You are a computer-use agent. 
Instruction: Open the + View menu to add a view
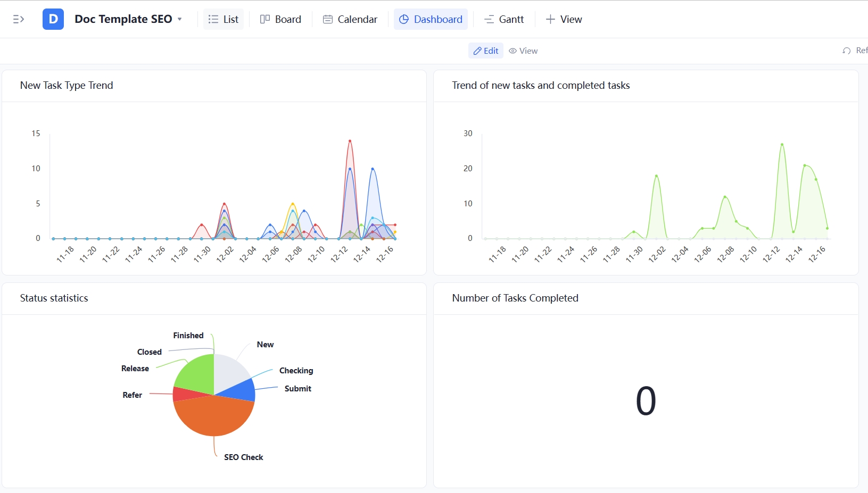pos(563,19)
